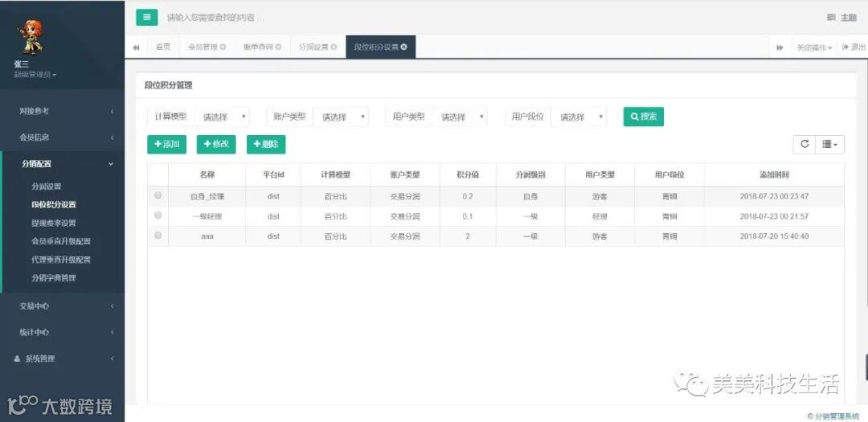The height and width of the screenshot is (422, 868).
Task: Close the active 段位积分设置 tab via its x icon
Action: coord(404,47)
